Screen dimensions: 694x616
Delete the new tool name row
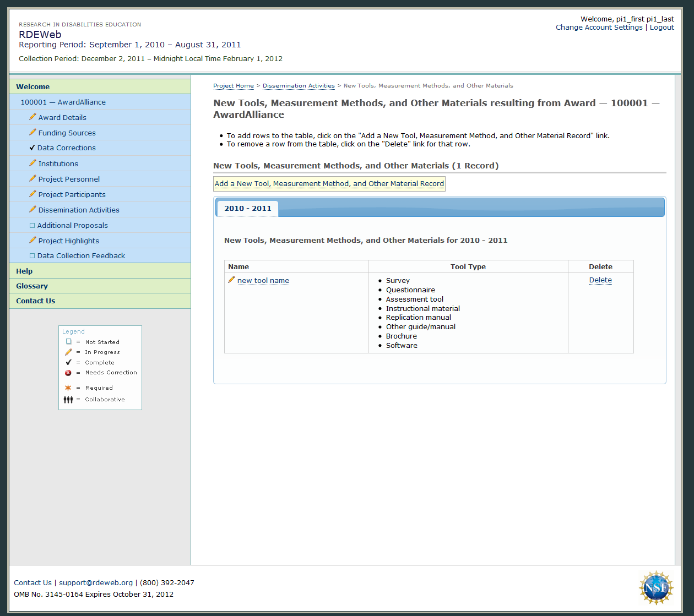tap(600, 280)
